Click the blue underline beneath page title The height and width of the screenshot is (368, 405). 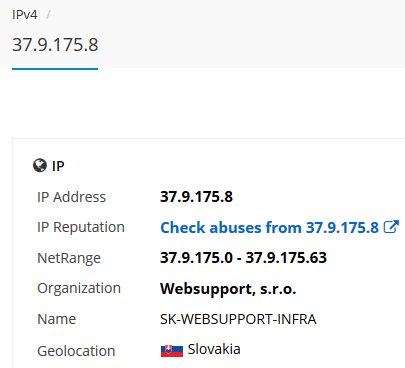[x=55, y=69]
